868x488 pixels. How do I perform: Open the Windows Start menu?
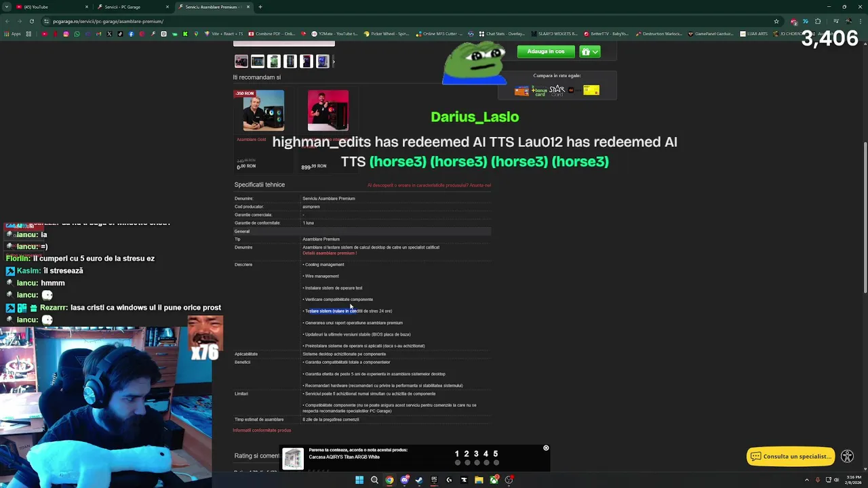pyautogui.click(x=359, y=480)
